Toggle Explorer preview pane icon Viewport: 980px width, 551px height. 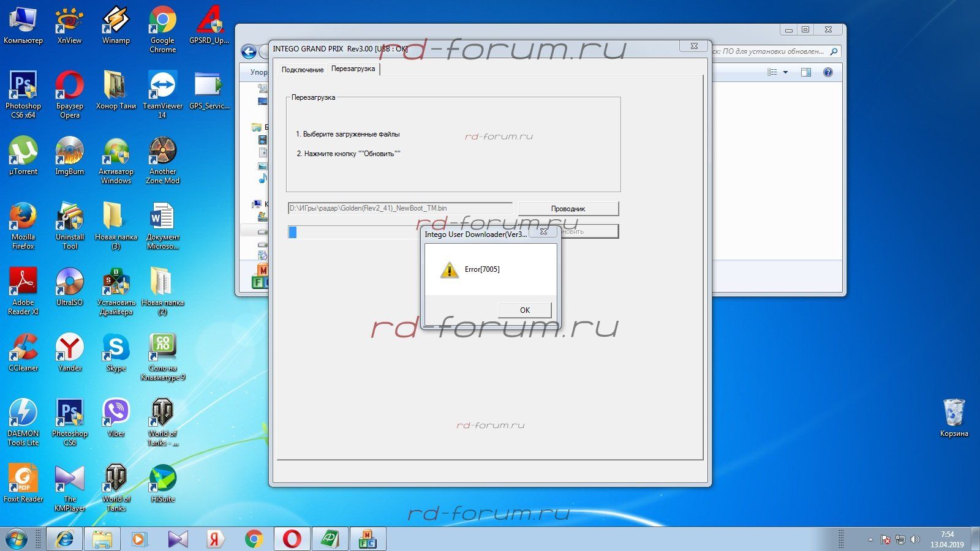[x=806, y=72]
